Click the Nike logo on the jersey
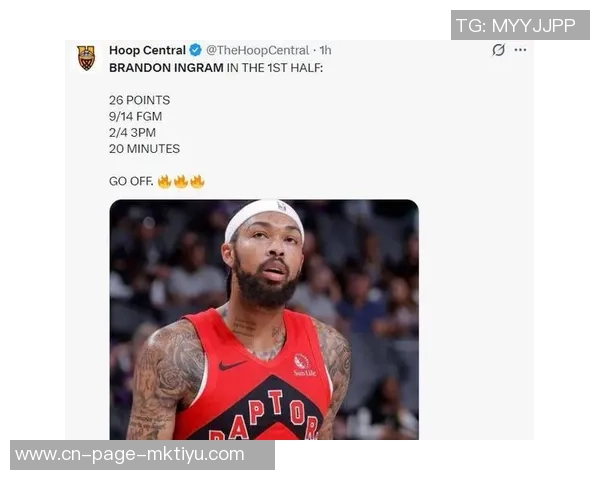600x480 pixels. pos(232,365)
